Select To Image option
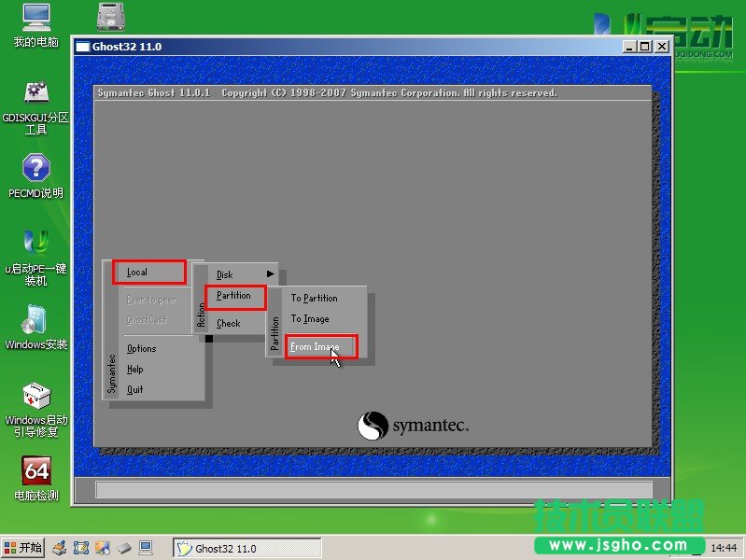Screen dimensions: 746x560 [310, 319]
